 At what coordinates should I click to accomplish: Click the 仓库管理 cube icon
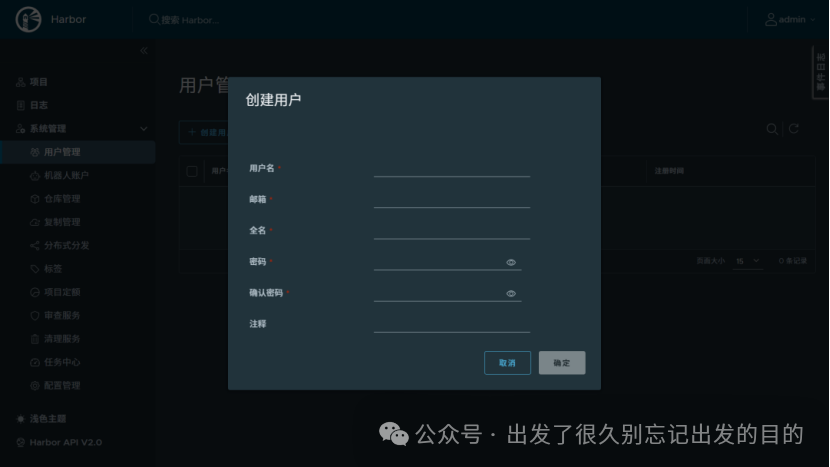35,199
